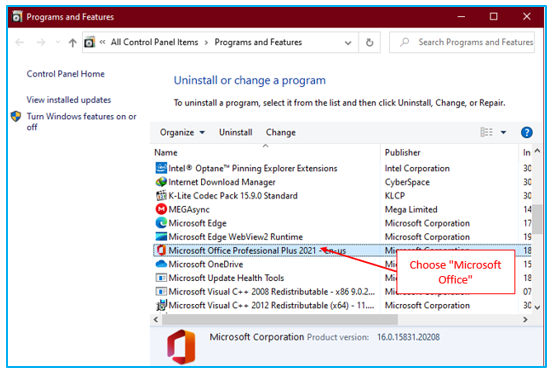Select Microsoft Edge WebView2 Runtime entry
The width and height of the screenshot is (552, 375).
236,237
